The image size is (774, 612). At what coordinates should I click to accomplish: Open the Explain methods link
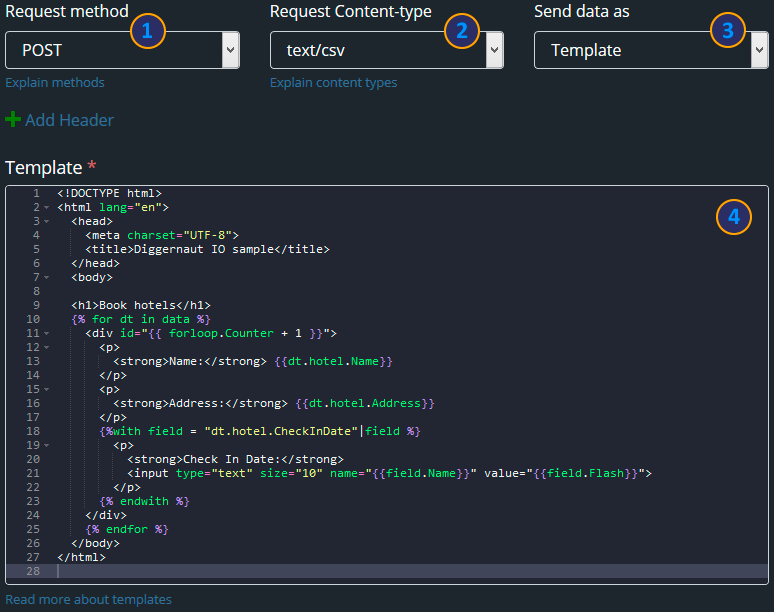click(x=55, y=83)
